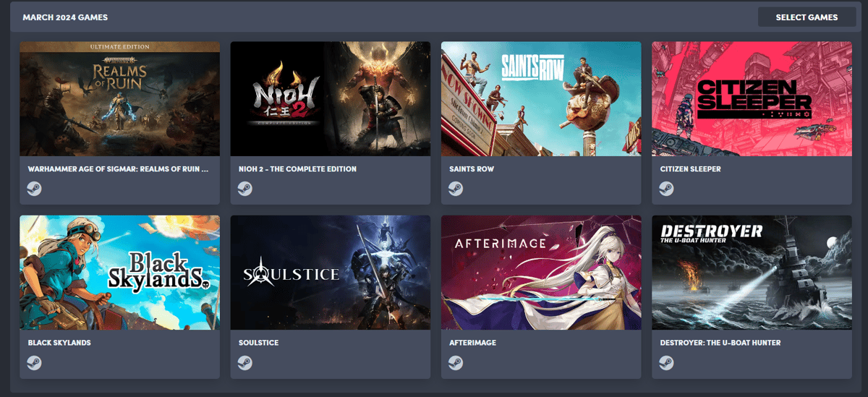The height and width of the screenshot is (397, 868).
Task: Open the Citizen Sleeper cover art
Action: (x=752, y=98)
